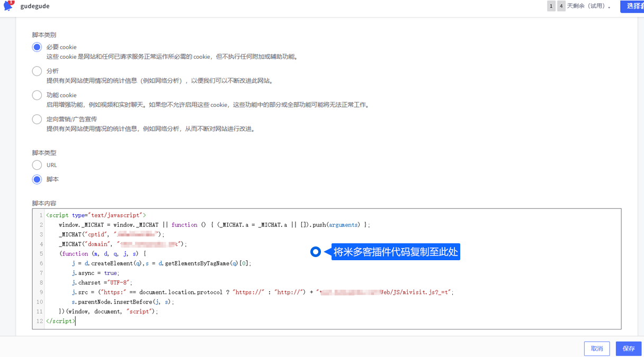Switch script type to URL
Viewport: 644px width, 357px height.
tap(37, 165)
